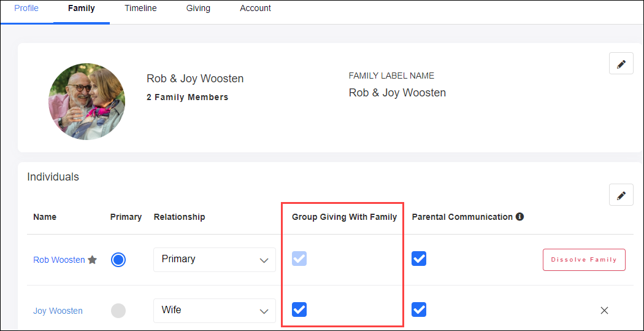The width and height of the screenshot is (644, 331).
Task: Go to the Giving tab
Action: coord(198,9)
